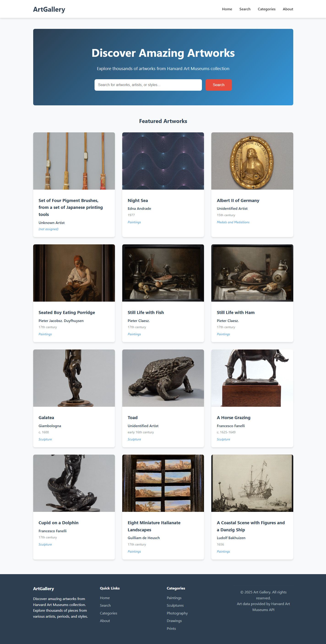The width and height of the screenshot is (326, 644).
Task: Click the A Horse Grazing title
Action: (x=234, y=418)
